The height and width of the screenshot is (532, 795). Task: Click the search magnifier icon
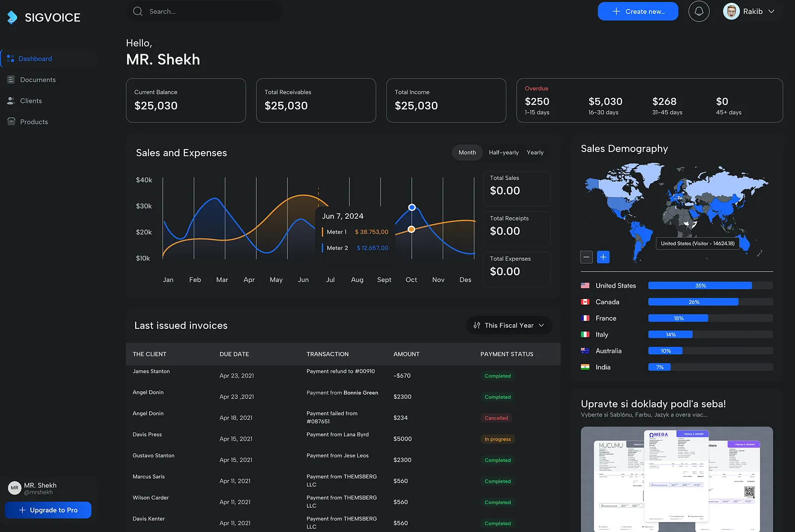coord(138,11)
